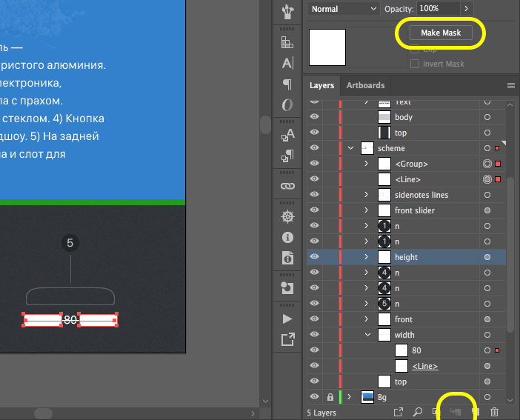Screen dimensions: 520x420
Task: Hide the body layer with its eye
Action: point(314,116)
